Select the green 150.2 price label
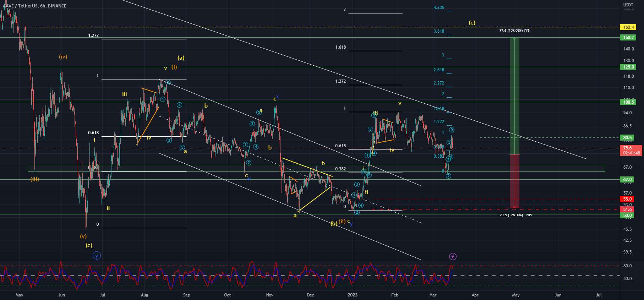644x300 pixels. pos(628,38)
